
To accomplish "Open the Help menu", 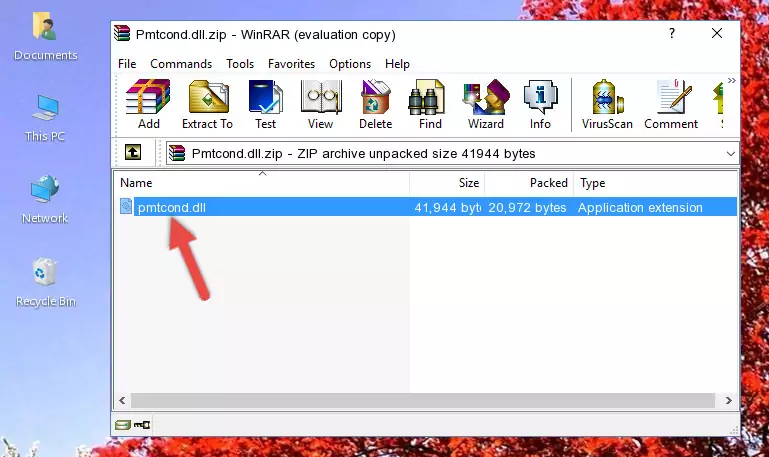I will click(397, 64).
